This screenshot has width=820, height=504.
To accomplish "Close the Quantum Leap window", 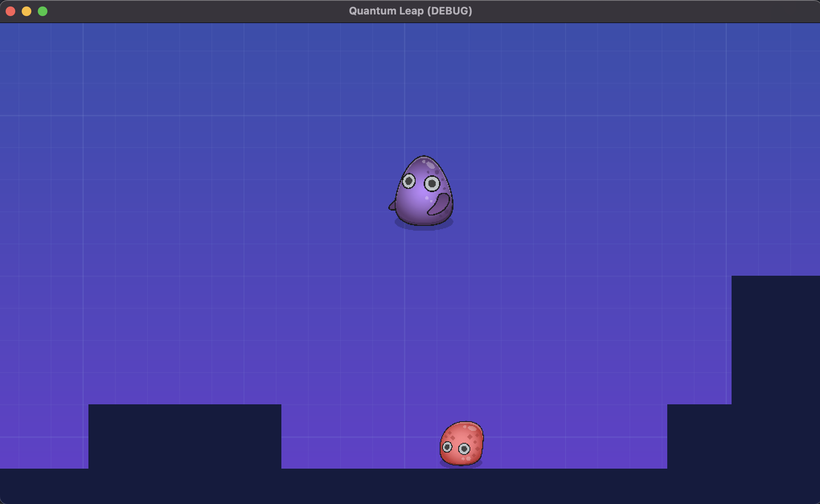I will (10, 11).
